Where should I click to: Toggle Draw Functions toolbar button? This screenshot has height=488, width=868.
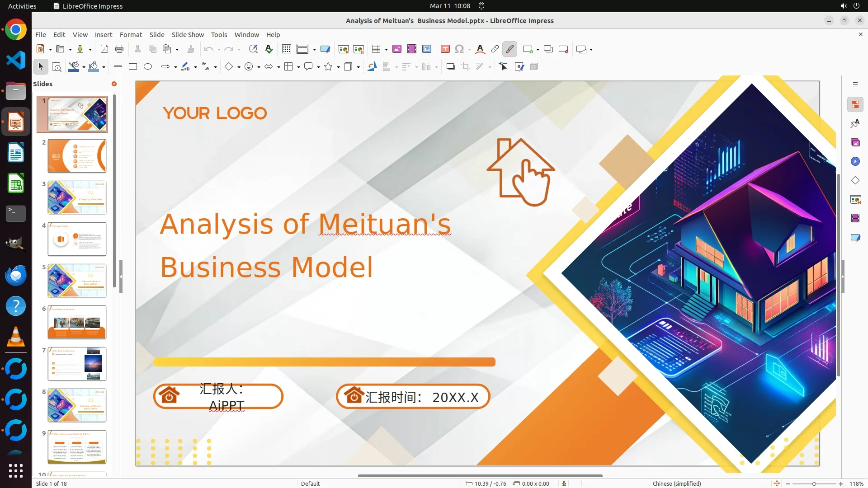[x=509, y=49]
